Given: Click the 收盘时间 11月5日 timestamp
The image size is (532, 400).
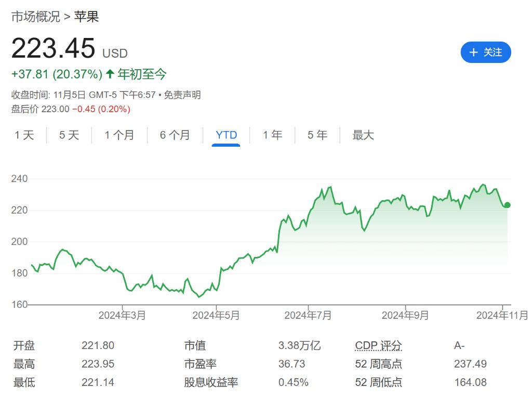Looking at the screenshot, I should point(83,95).
